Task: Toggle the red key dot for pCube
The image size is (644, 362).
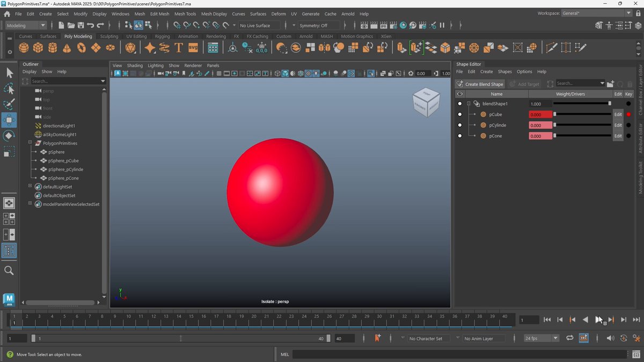Action: 628,114
